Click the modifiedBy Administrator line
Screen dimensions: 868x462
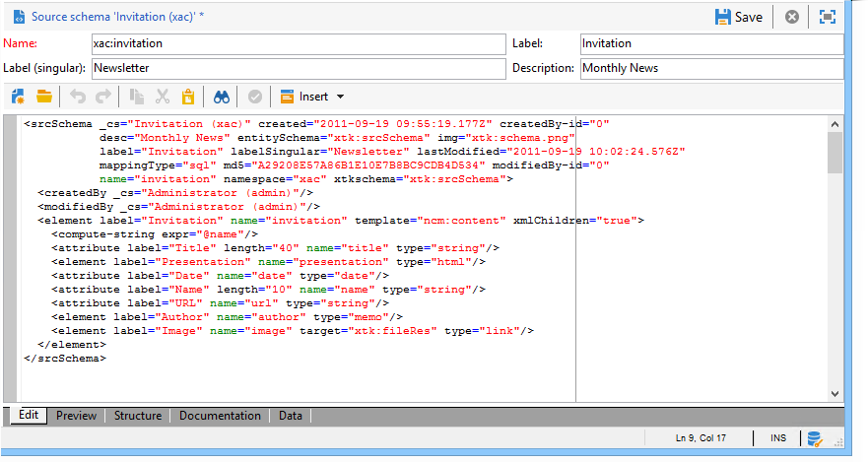tap(178, 207)
